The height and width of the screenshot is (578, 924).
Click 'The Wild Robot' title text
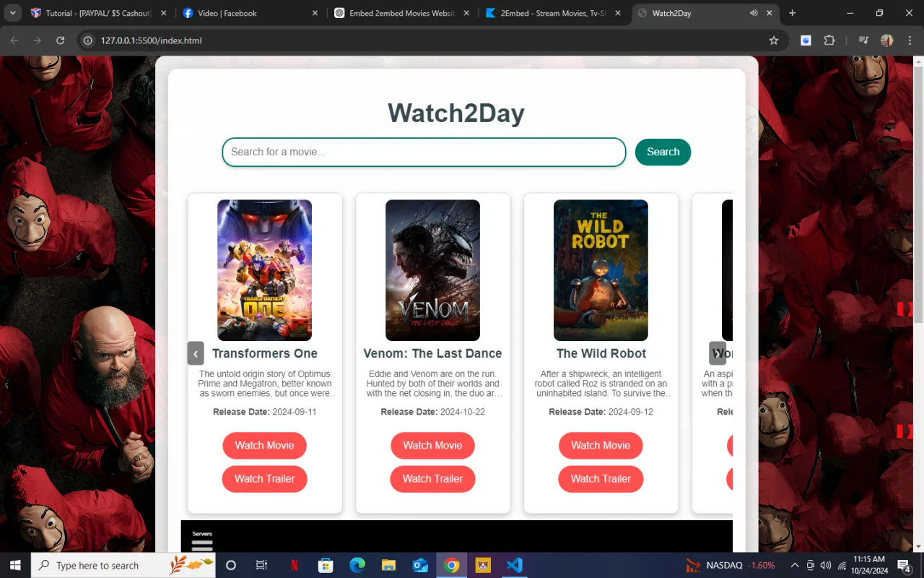point(601,353)
